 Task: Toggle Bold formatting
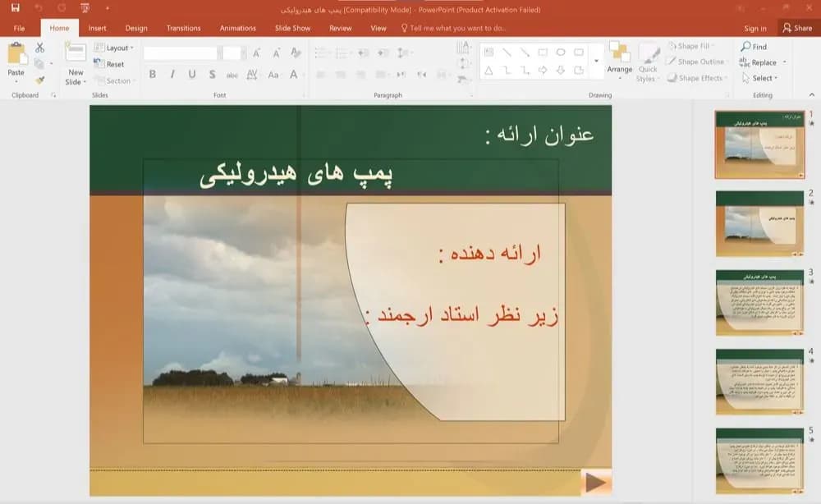(153, 75)
